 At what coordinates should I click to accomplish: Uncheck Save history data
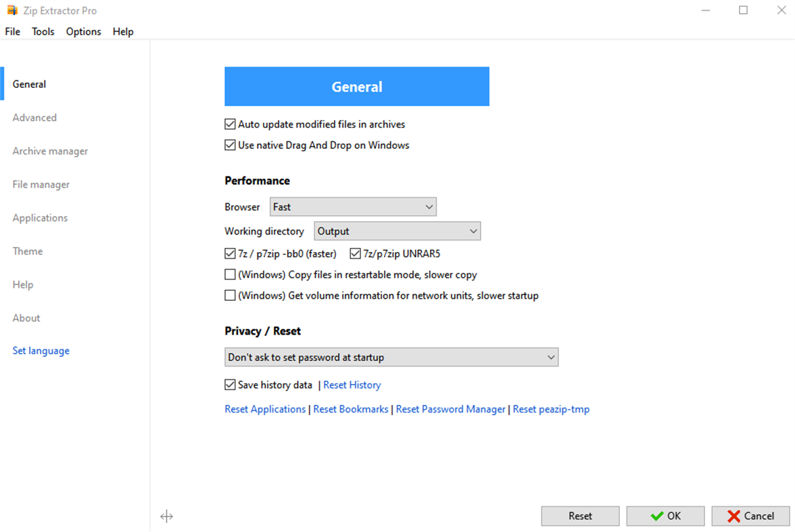coord(230,384)
